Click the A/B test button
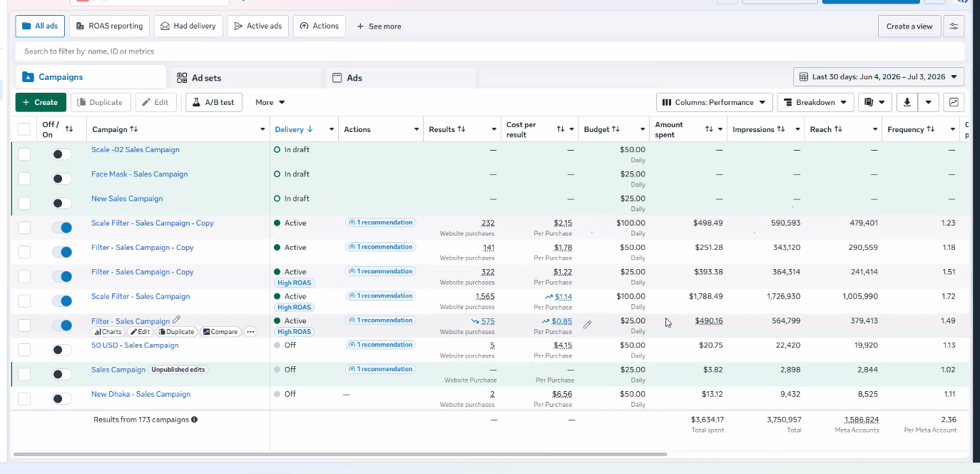The height and width of the screenshot is (474, 980). [x=214, y=102]
